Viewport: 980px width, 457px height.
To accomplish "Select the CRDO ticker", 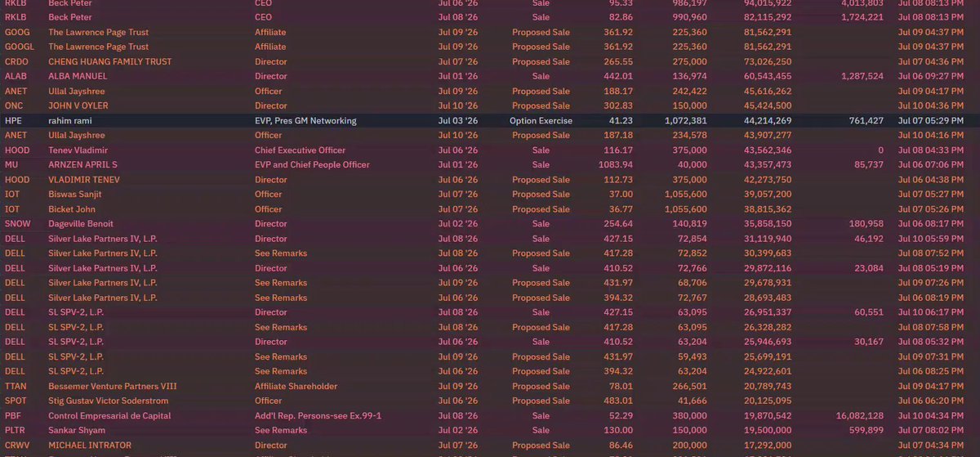I will point(18,61).
